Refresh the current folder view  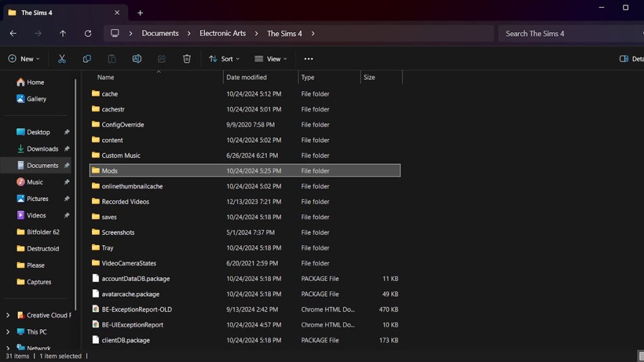pyautogui.click(x=88, y=33)
